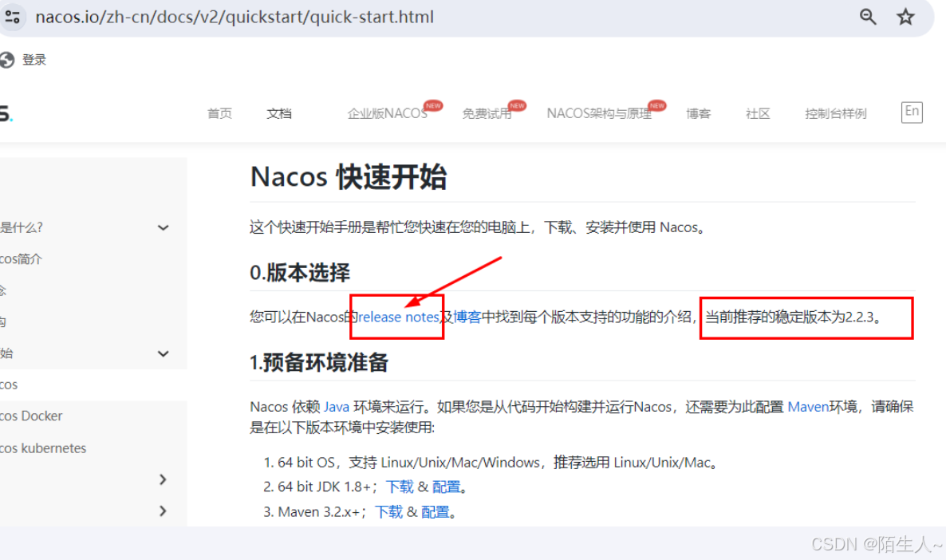Open the 首页 nav item
Screen dimensions: 946x560
[219, 113]
